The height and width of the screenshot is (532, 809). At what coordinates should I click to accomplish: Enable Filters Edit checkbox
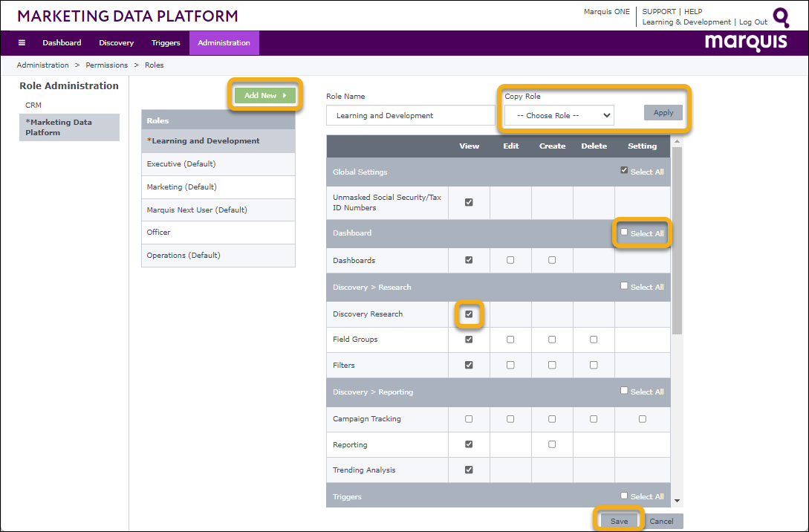[511, 365]
